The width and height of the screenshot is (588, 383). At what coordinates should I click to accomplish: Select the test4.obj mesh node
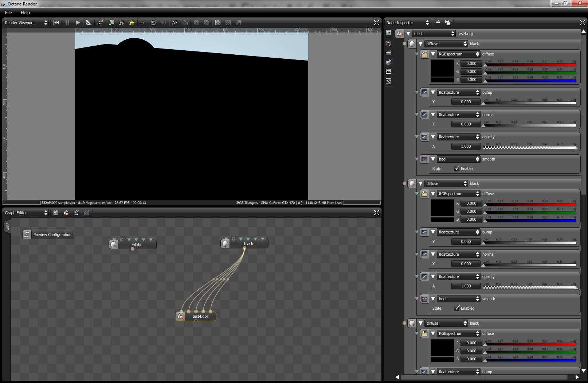tap(196, 316)
